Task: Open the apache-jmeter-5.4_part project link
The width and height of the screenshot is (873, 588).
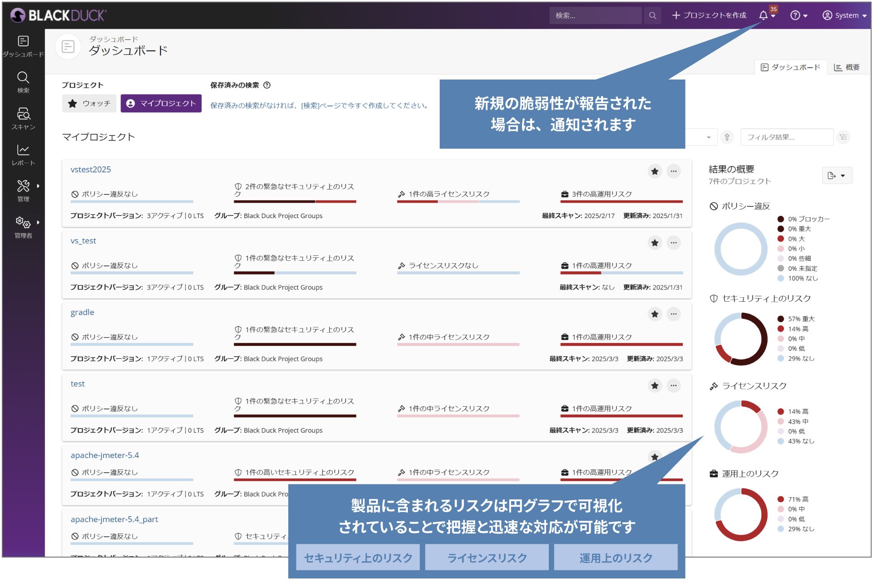Action: click(114, 519)
